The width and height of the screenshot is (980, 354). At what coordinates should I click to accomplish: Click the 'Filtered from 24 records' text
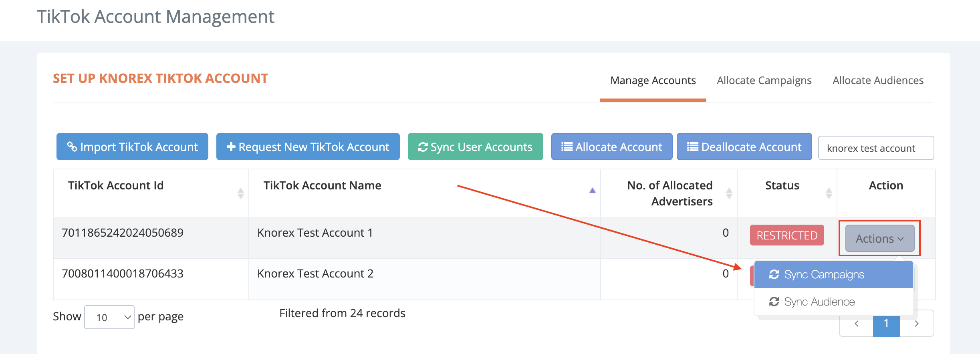coord(342,313)
